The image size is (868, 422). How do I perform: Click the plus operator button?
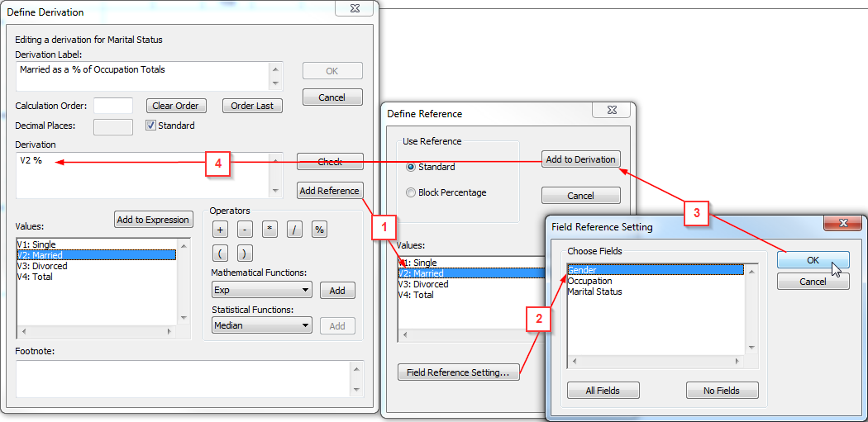pyautogui.click(x=220, y=230)
